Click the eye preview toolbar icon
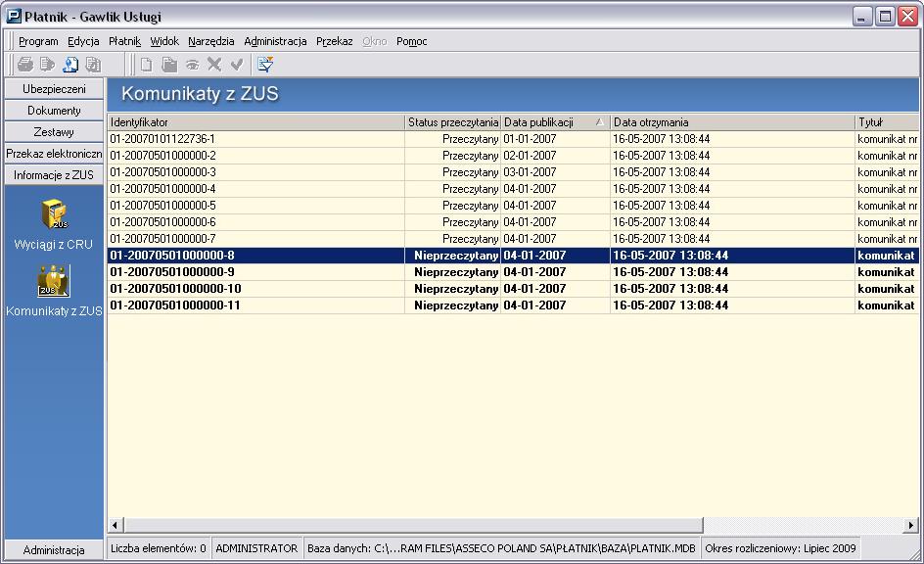Viewport: 924px width, 564px height. (x=192, y=65)
